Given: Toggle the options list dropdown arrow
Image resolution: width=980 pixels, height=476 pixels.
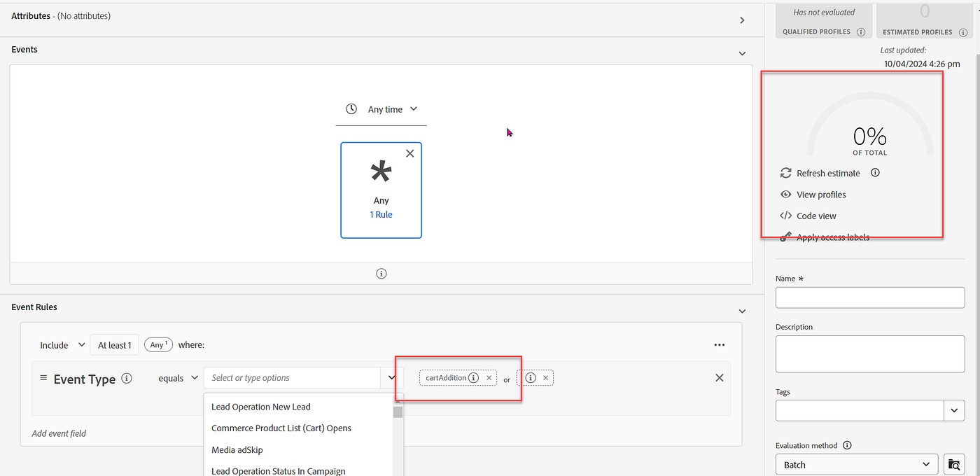Looking at the screenshot, I should coord(391,378).
